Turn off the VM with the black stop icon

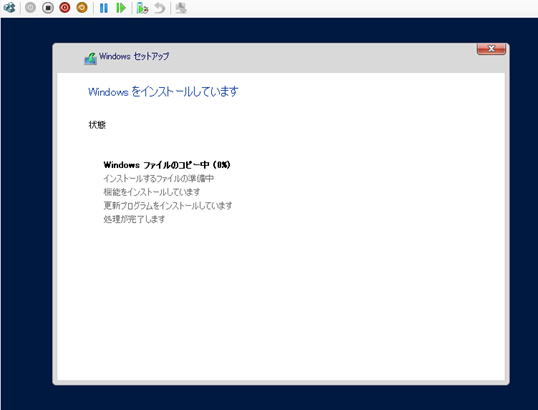[48, 8]
